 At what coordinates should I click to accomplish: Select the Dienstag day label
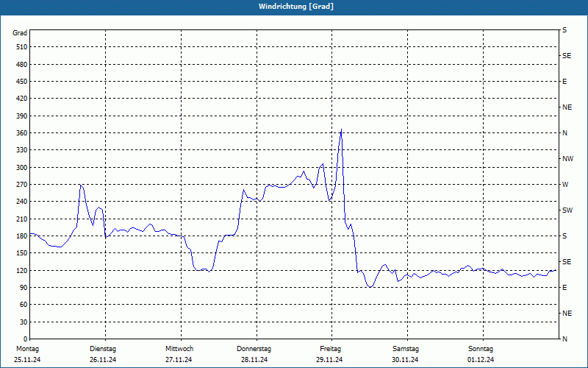pyautogui.click(x=103, y=349)
